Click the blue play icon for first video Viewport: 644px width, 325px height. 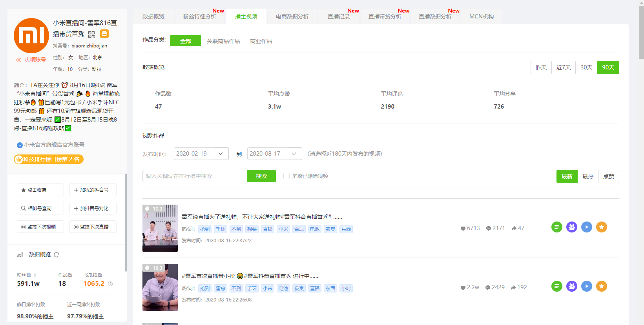point(587,227)
